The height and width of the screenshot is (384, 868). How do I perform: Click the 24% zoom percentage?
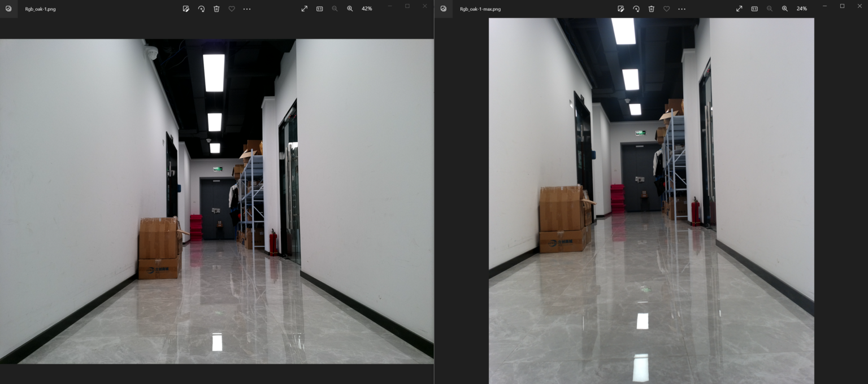pos(802,9)
